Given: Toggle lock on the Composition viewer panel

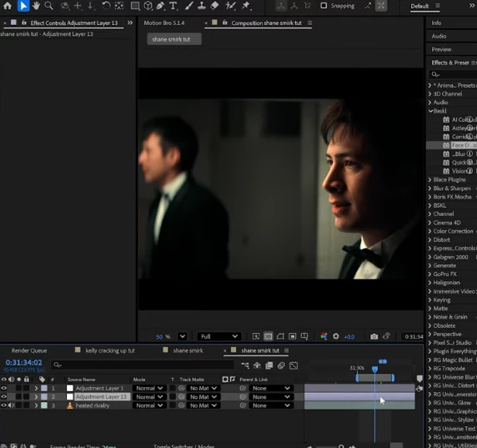Looking at the screenshot, I should click(225, 23).
